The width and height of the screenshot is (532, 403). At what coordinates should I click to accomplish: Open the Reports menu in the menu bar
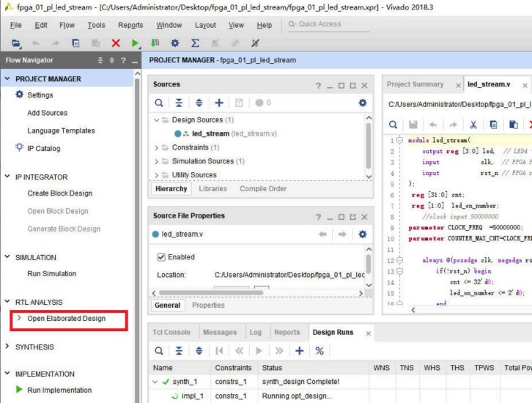130,25
